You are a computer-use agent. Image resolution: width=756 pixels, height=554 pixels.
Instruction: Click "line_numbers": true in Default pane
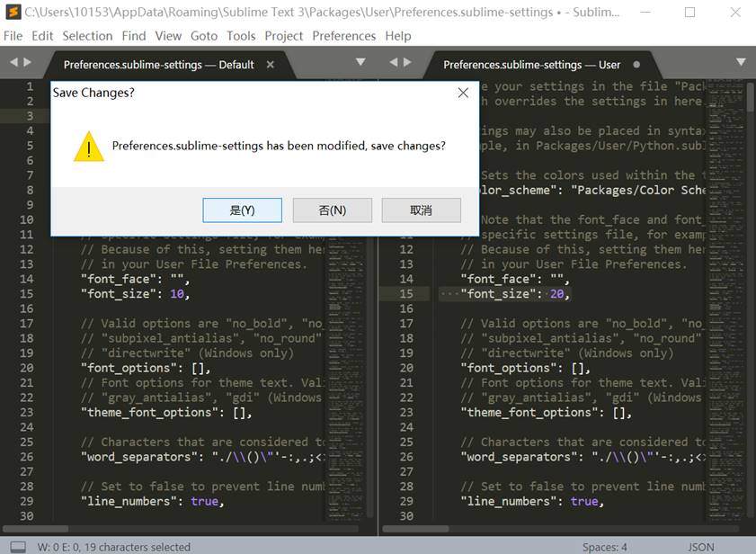point(152,501)
